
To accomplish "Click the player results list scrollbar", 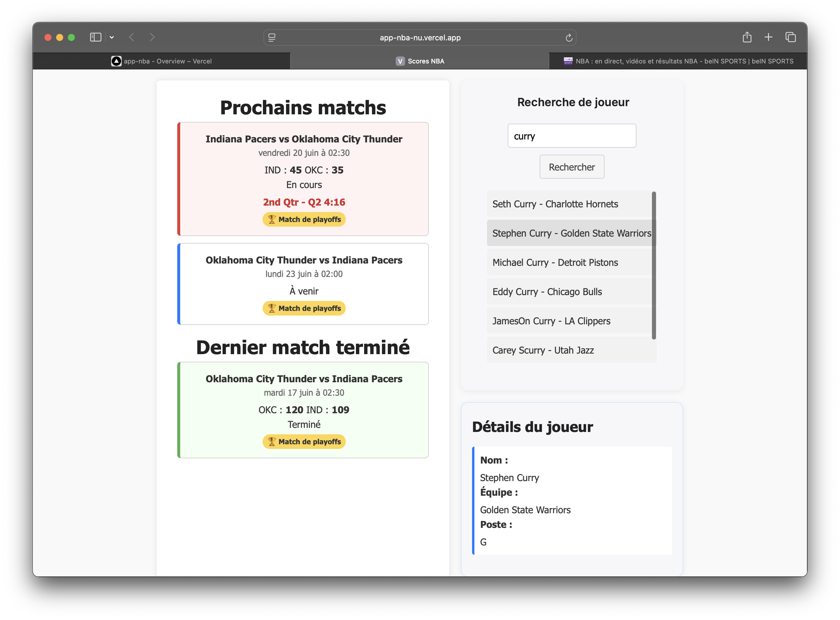I will coord(654,266).
